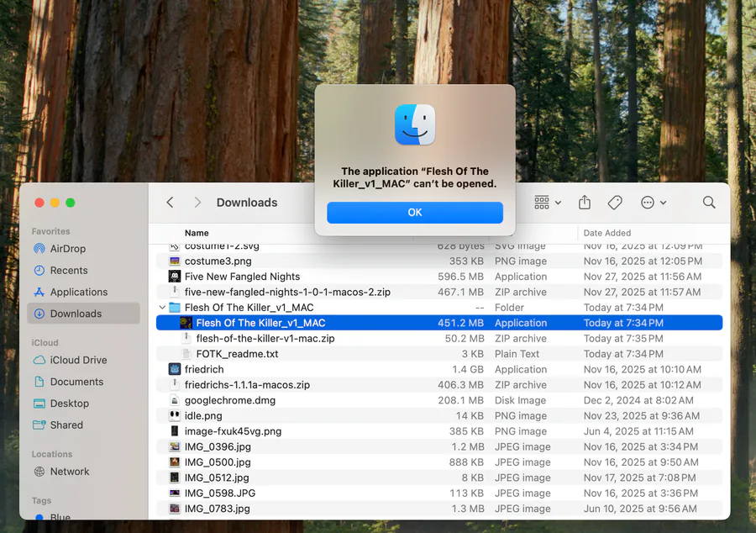Select the IMG_0500.jpg thumbnail icon

(x=175, y=462)
